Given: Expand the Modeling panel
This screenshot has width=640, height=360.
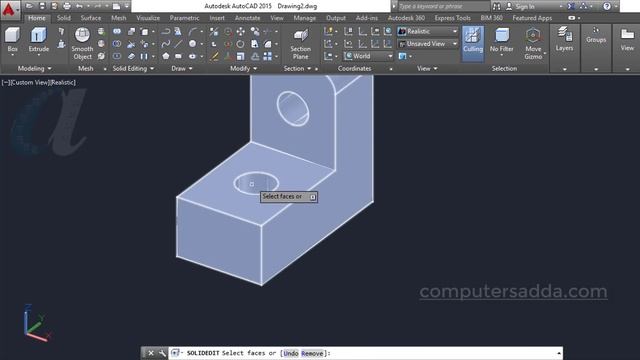Looking at the screenshot, I should tap(34, 69).
